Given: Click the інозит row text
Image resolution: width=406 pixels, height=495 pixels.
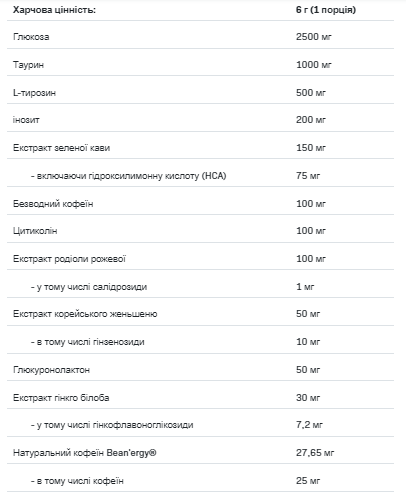Looking at the screenshot, I should pyautogui.click(x=26, y=120).
